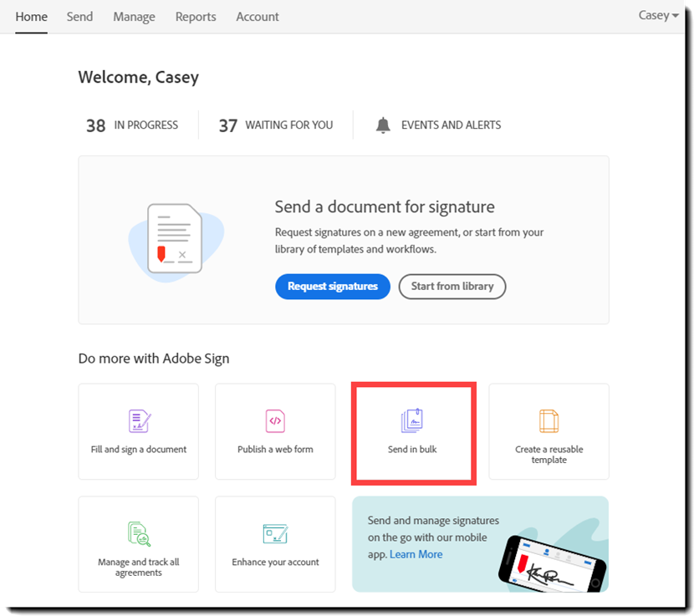
Task: Click Start from library button
Action: 452,287
